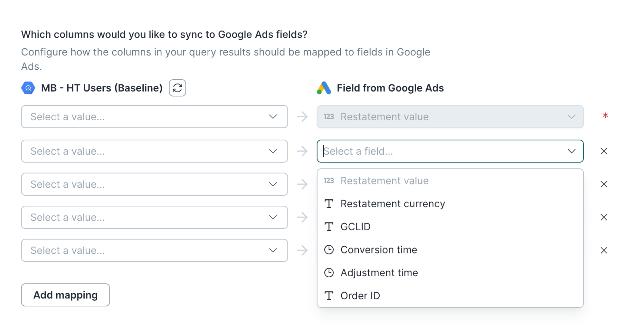Click the disabled Restatement value field dropdown
The height and width of the screenshot is (335, 644).
(x=450, y=117)
